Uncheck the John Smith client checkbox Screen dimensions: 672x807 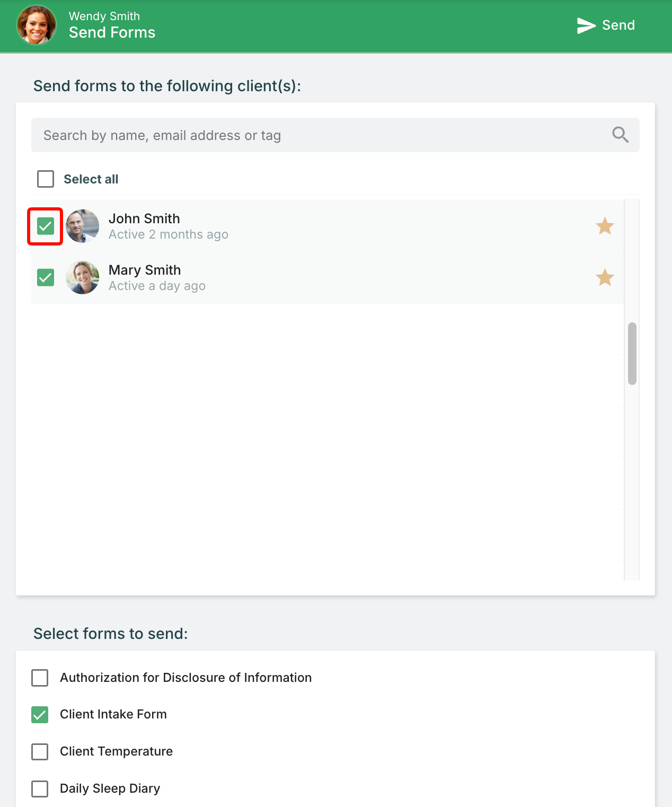46,226
